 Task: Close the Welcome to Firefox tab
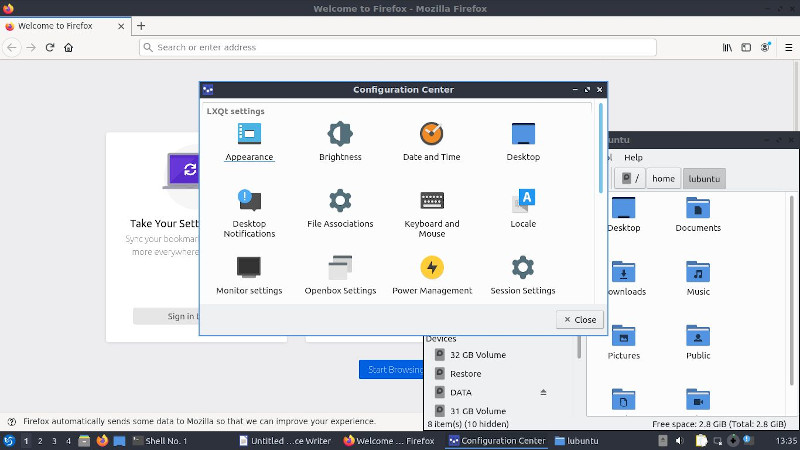(x=121, y=26)
